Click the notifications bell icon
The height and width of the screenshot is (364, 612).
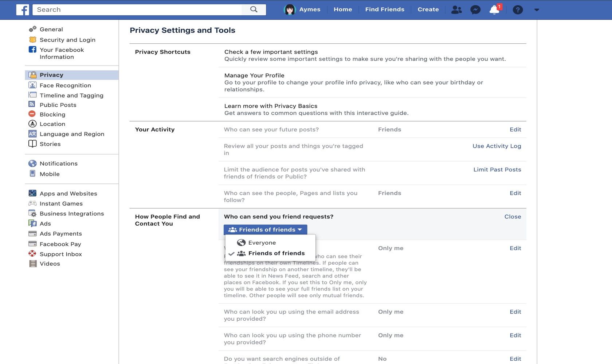494,9
